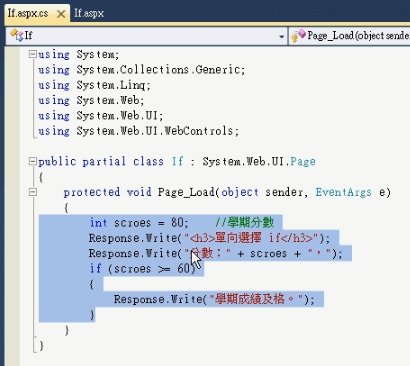Image resolution: width=410 pixels, height=366 pixels.
Task: Click the 'Page' base class name
Action: pyautogui.click(x=303, y=162)
